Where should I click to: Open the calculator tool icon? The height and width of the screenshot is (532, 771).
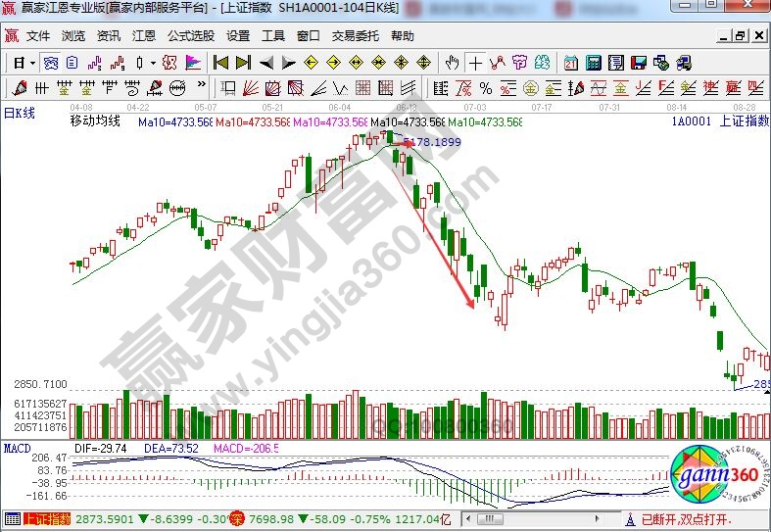point(593,63)
